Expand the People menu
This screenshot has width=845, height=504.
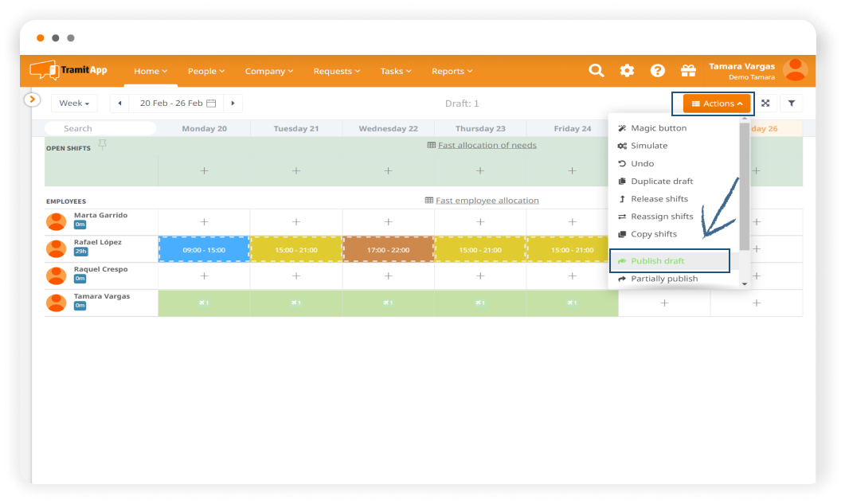click(x=205, y=71)
